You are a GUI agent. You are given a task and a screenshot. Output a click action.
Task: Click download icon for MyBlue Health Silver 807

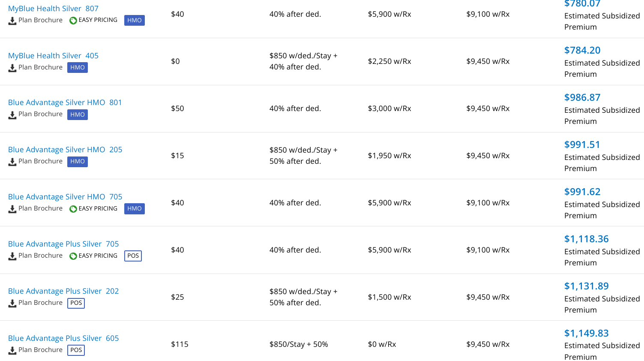[12, 21]
